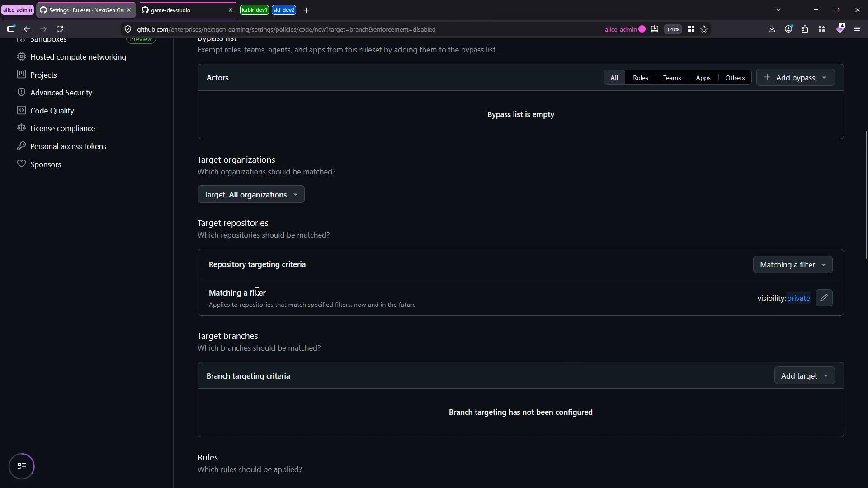The height and width of the screenshot is (488, 868).
Task: Open a new browser tab with plus icon
Action: 307,10
